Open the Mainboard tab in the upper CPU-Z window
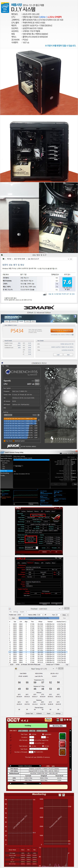Image resolution: width=78 pixels, height=868 pixels. coord(30,511)
